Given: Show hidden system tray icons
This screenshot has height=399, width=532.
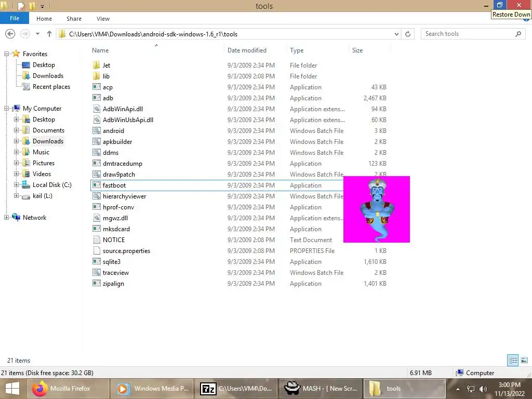Looking at the screenshot, I should point(458,389).
